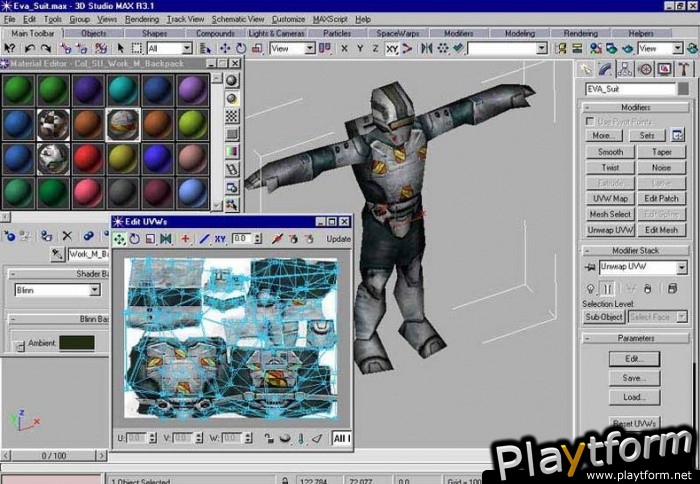The width and height of the screenshot is (700, 484).
Task: Open the Motion command panel tab
Action: point(645,69)
